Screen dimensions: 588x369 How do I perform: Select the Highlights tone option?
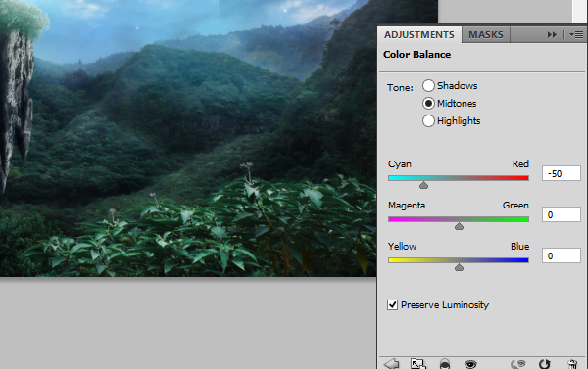[428, 121]
